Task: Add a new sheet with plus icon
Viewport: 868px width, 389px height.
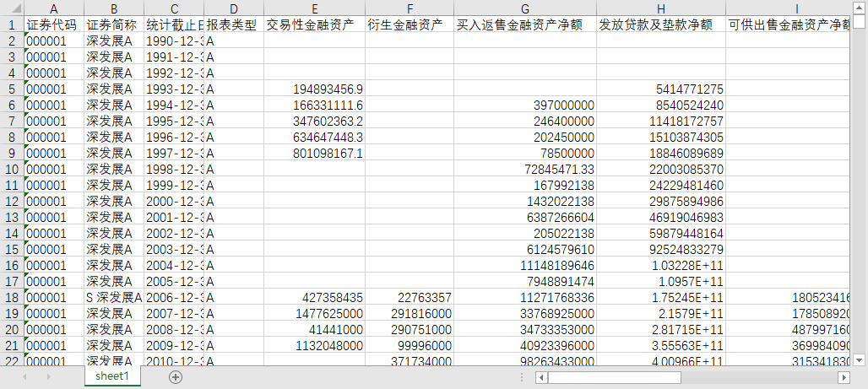Action: coord(176,377)
